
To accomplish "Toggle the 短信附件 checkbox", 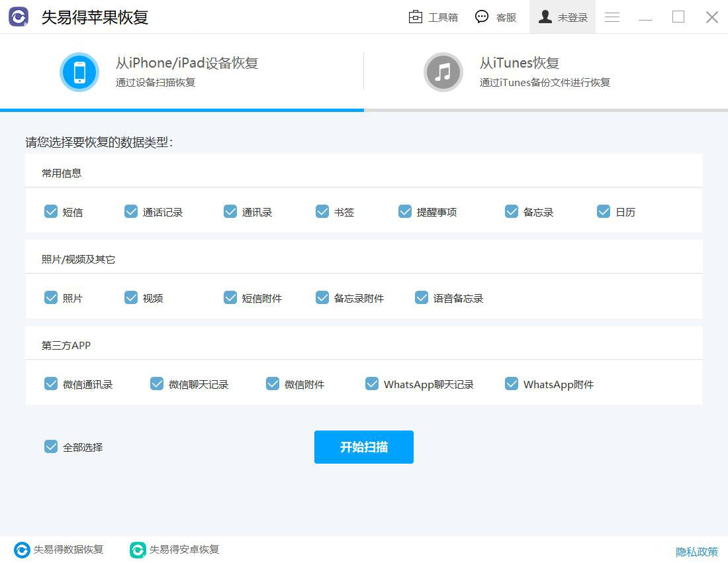I will (x=230, y=297).
